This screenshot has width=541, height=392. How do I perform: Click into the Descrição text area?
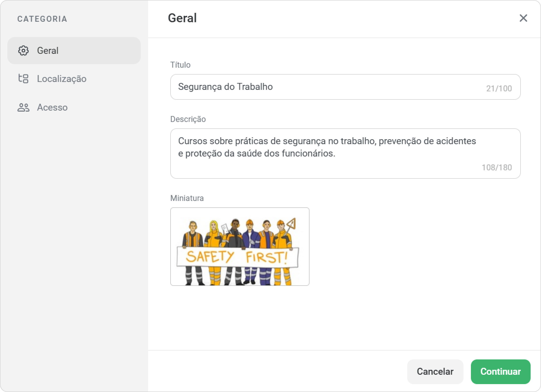point(345,154)
